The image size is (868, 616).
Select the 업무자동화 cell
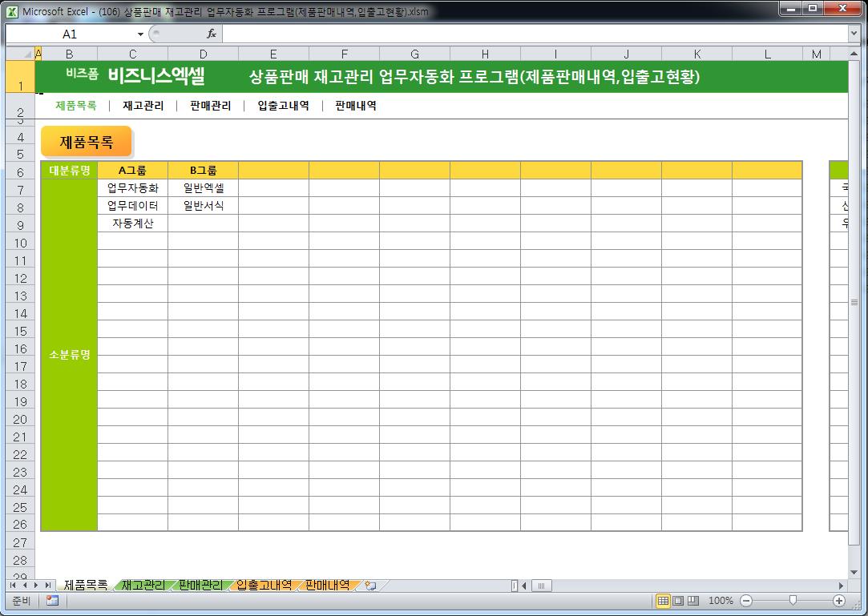tap(133, 188)
